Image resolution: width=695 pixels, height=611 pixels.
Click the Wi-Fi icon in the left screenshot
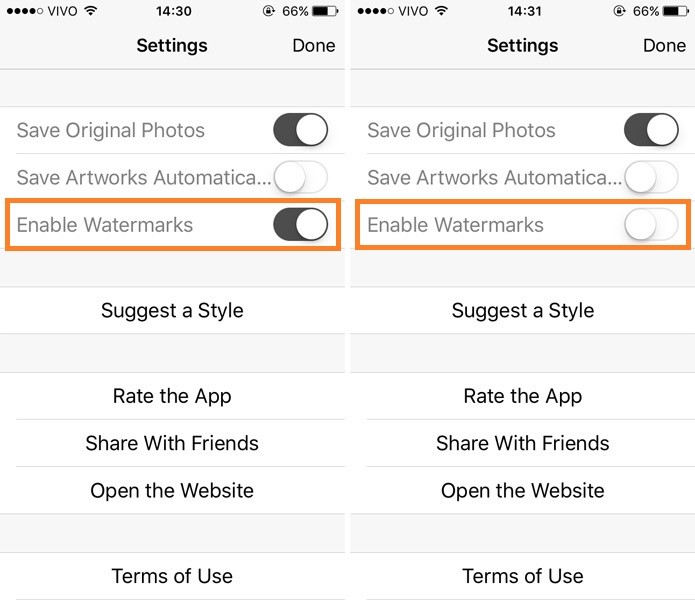pyautogui.click(x=92, y=12)
